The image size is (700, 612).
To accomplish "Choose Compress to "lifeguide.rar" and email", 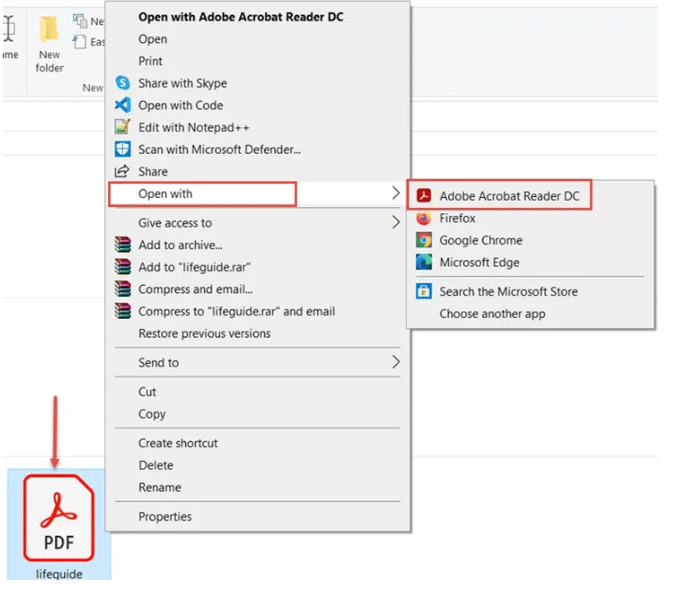I will [257, 311].
